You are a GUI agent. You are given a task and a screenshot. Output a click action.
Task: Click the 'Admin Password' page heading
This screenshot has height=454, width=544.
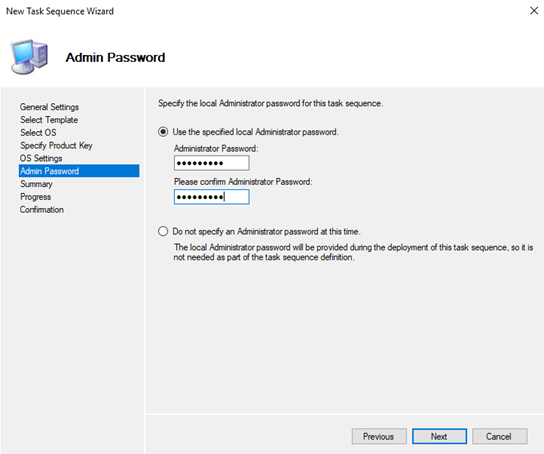[115, 58]
